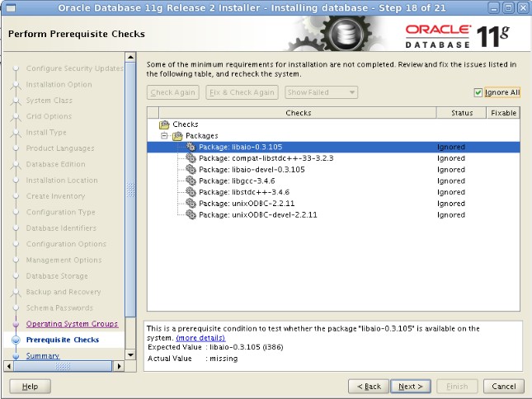Click the steps panel vertical scrollbar thumb
The width and height of the screenshot is (532, 399).
[x=130, y=190]
